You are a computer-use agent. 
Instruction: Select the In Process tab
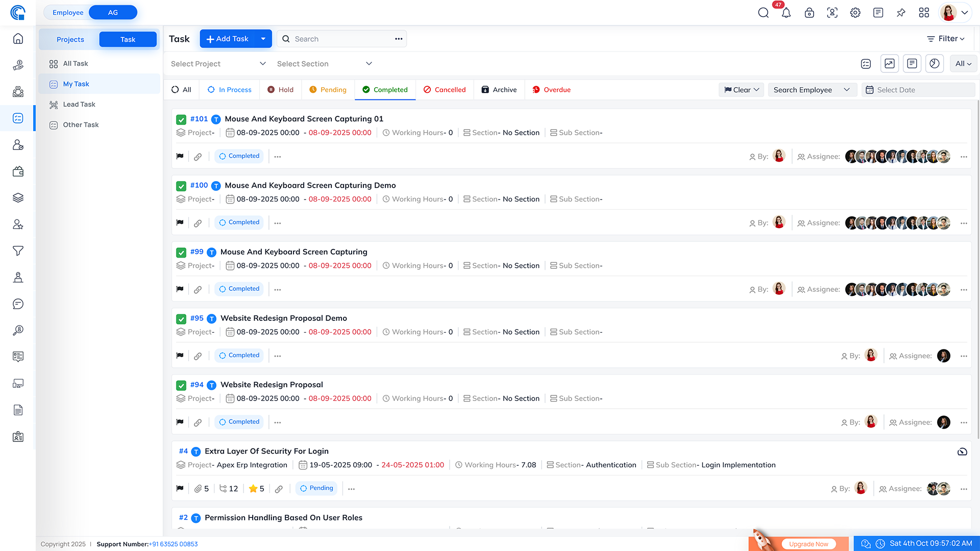click(x=229, y=90)
